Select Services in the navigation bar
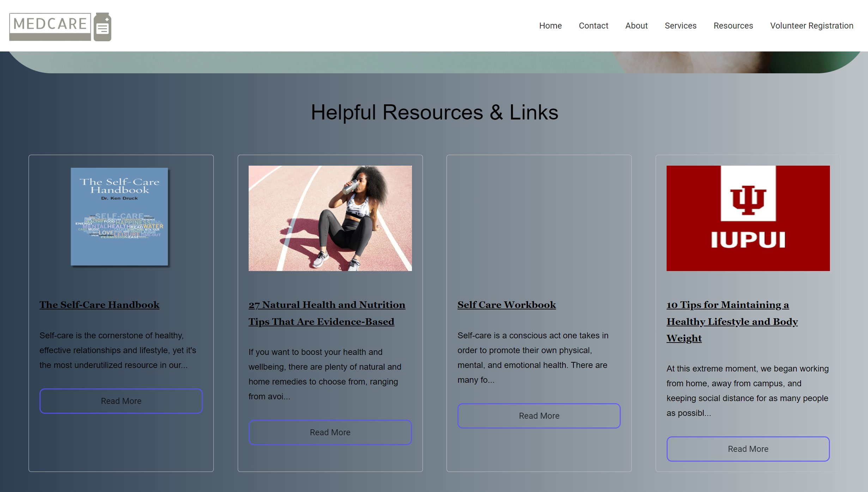Viewport: 868px width, 492px height. (x=680, y=26)
